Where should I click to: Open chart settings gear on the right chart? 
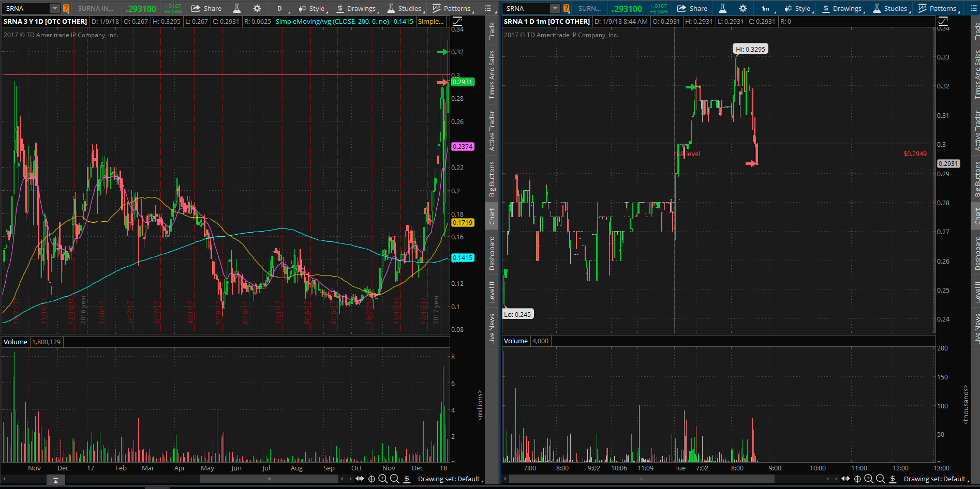tap(743, 8)
